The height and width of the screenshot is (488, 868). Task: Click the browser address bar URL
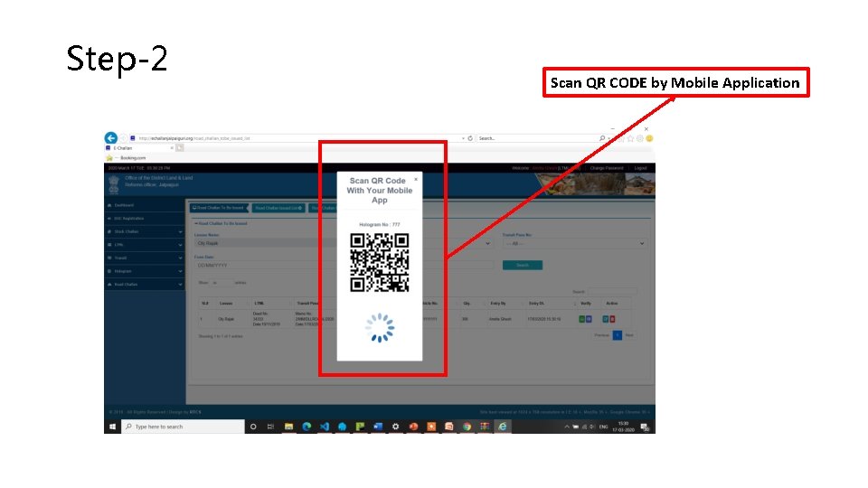click(194, 138)
